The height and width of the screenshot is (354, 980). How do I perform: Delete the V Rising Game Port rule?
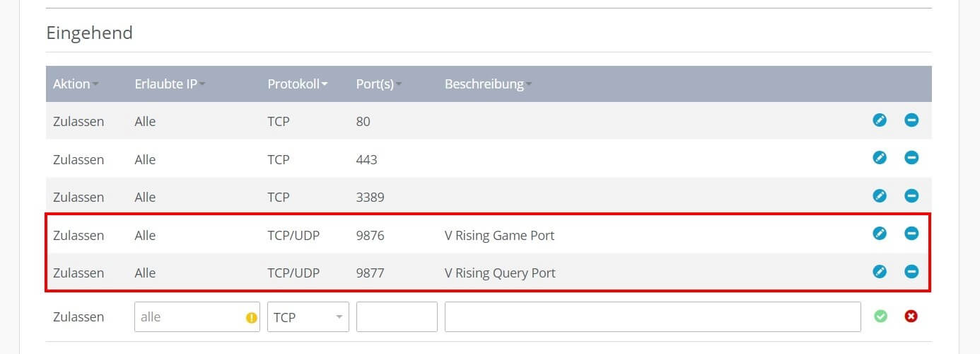click(911, 234)
